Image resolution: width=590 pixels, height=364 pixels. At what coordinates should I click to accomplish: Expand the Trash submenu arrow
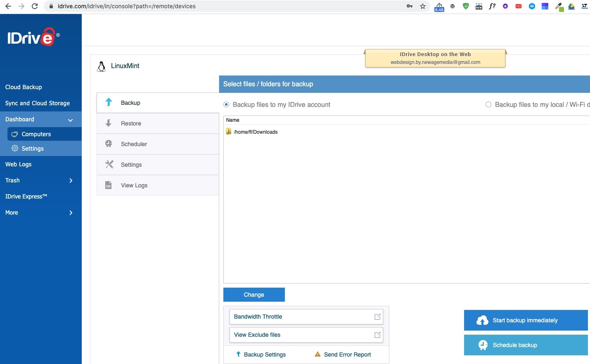[71, 180]
